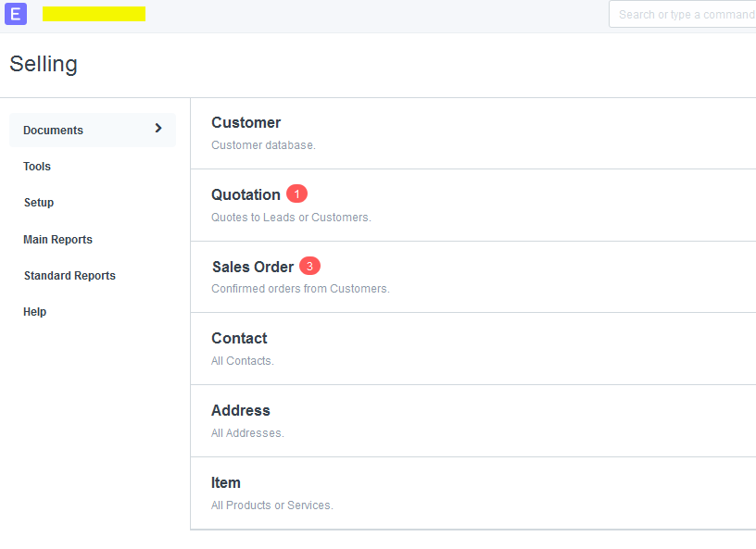Switch to Standard Reports section

[69, 276]
